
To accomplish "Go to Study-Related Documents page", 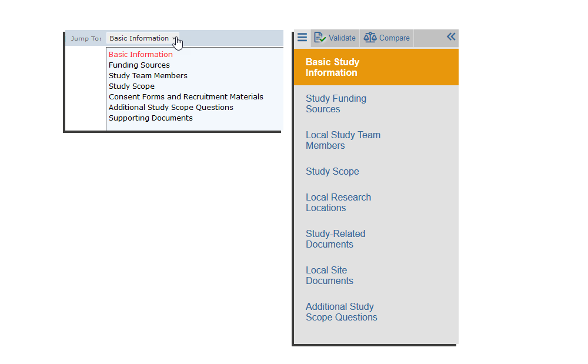I will coord(336,239).
